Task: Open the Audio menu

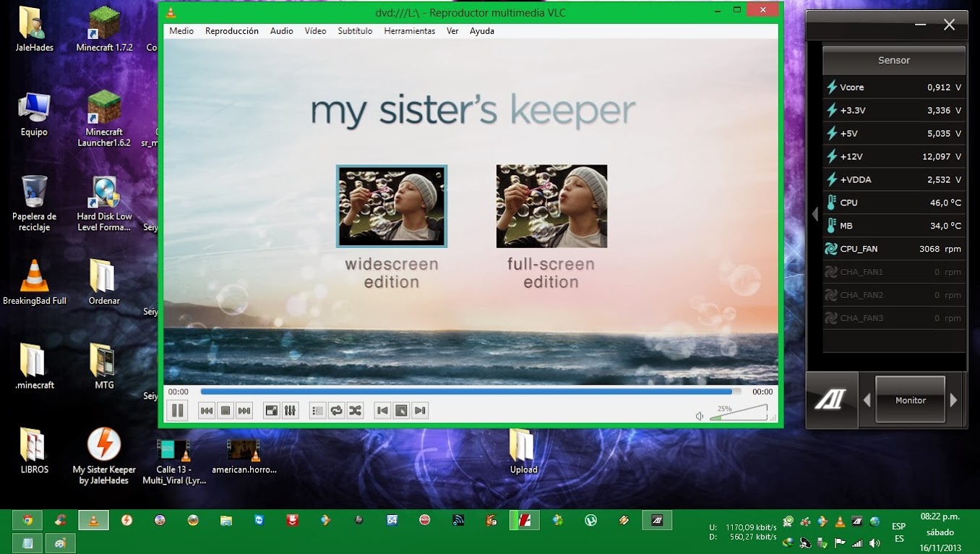Action: click(282, 31)
